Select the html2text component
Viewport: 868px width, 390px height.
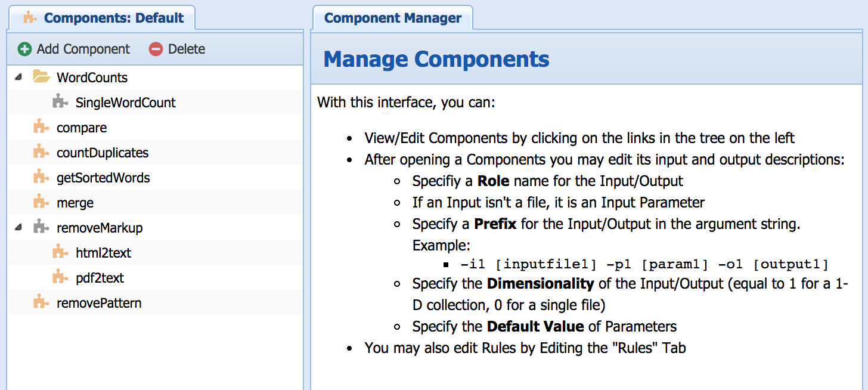tap(103, 253)
